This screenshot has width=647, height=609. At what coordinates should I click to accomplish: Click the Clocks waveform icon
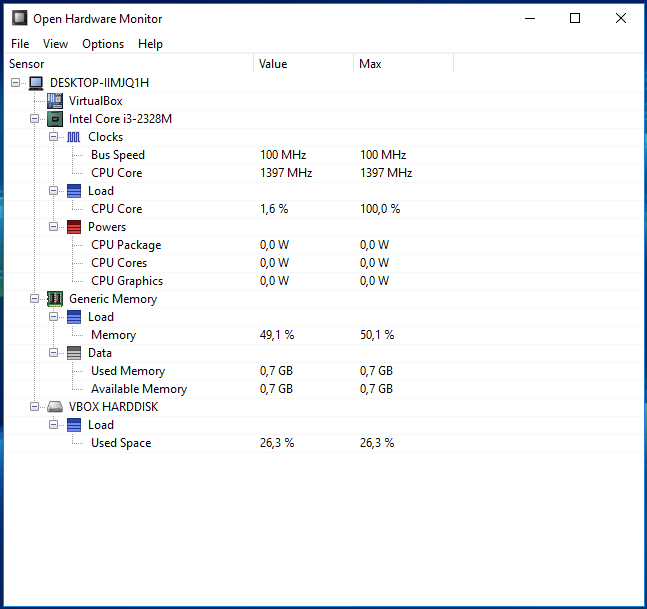73,137
